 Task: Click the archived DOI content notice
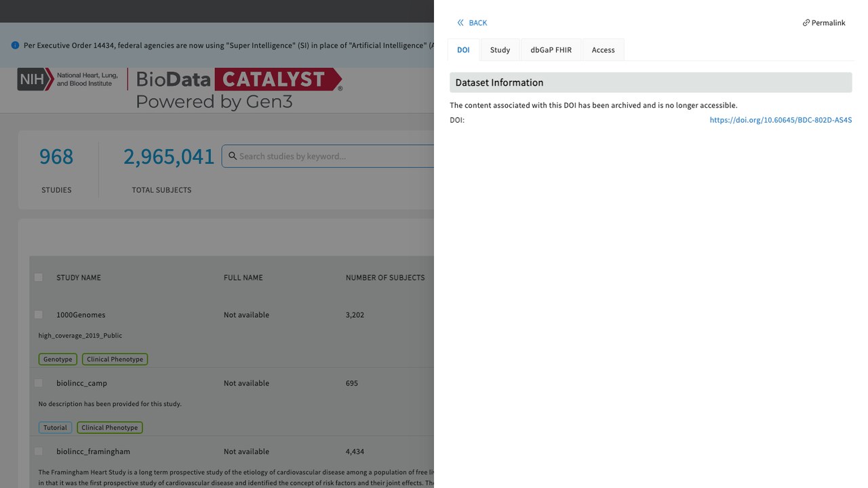(x=593, y=105)
